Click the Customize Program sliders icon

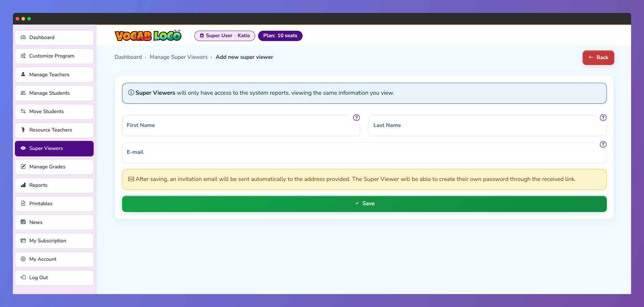click(x=23, y=56)
